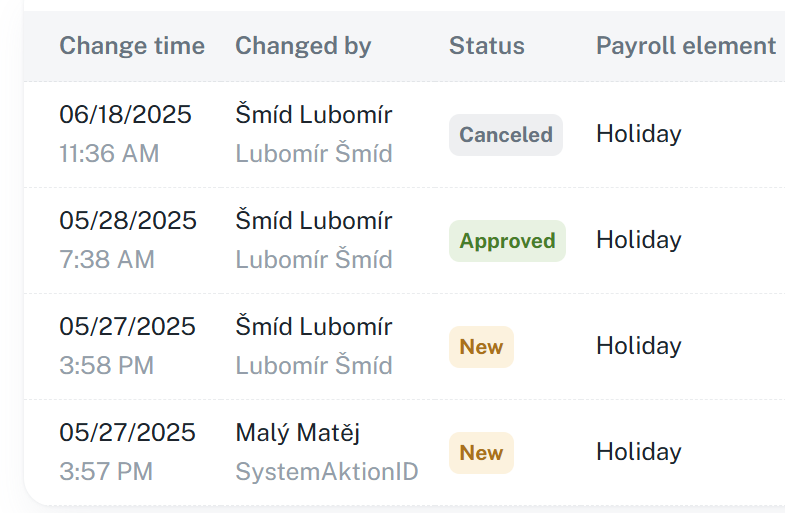The width and height of the screenshot is (785, 513).
Task: Select the 06/18/2025 change date
Action: click(125, 115)
